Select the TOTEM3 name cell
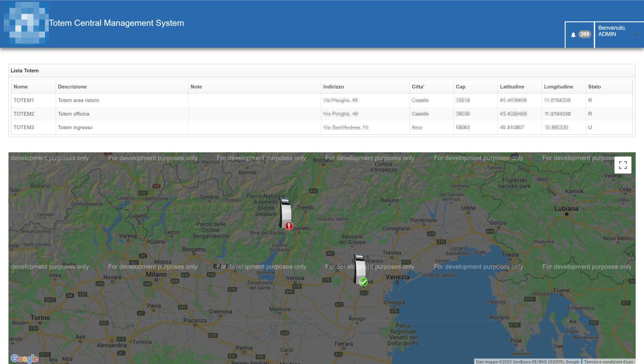The width and height of the screenshot is (644, 364). pos(33,128)
